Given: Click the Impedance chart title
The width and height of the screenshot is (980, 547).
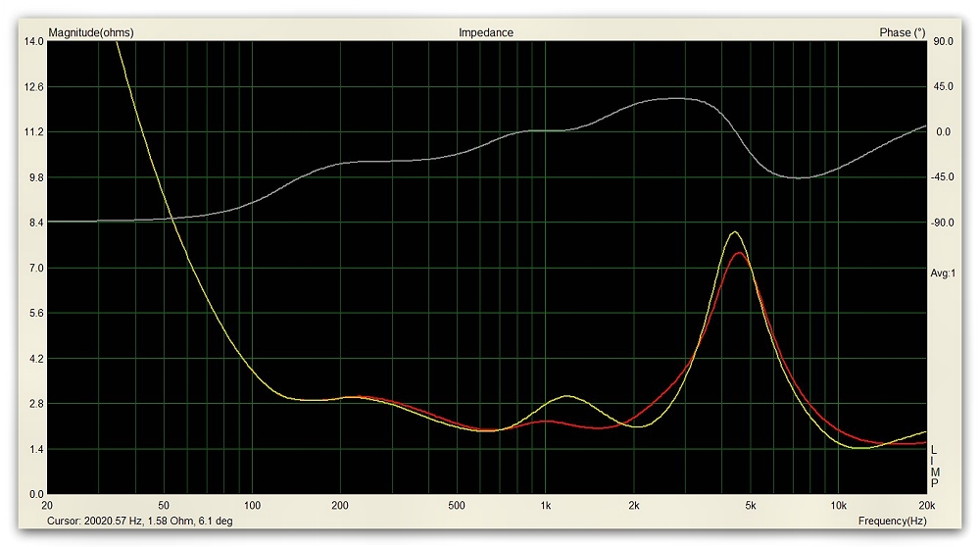Looking at the screenshot, I should click(485, 32).
